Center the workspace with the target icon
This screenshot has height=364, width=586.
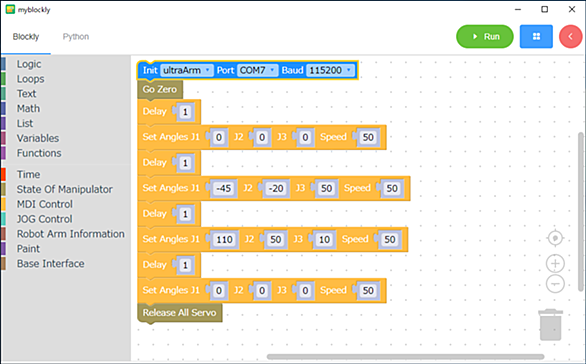pos(555,238)
